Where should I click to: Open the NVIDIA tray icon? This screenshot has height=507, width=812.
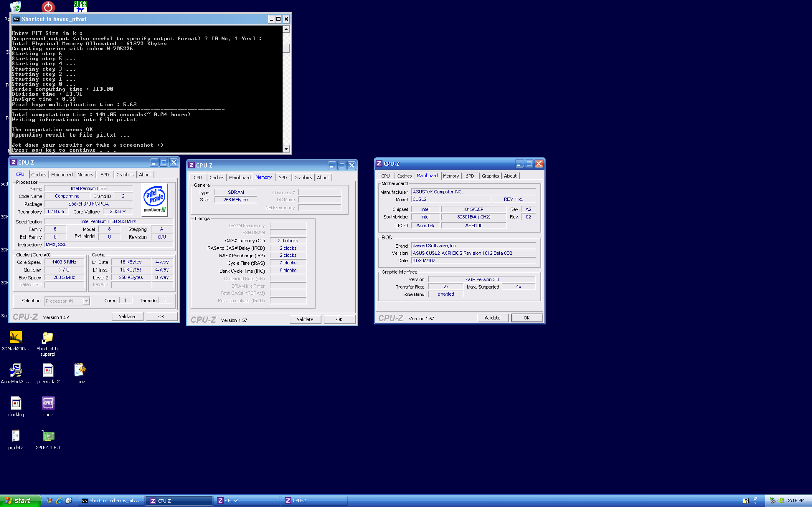[781, 501]
